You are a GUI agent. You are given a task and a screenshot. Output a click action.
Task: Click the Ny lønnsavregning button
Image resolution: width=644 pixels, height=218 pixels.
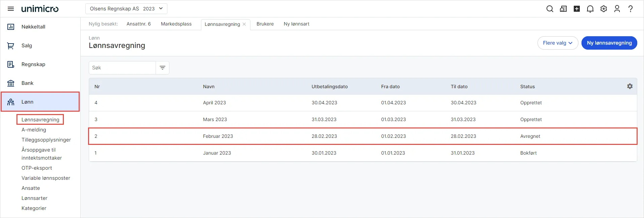[x=609, y=43]
